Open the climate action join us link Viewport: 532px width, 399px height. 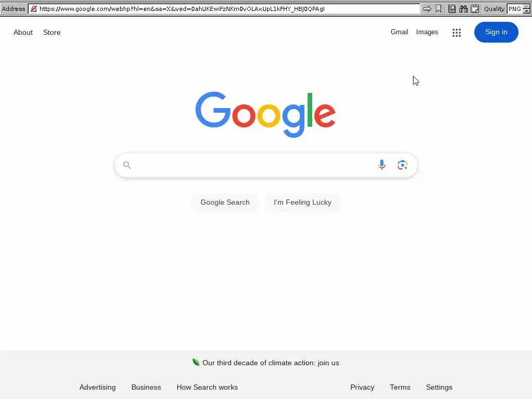(x=270, y=363)
